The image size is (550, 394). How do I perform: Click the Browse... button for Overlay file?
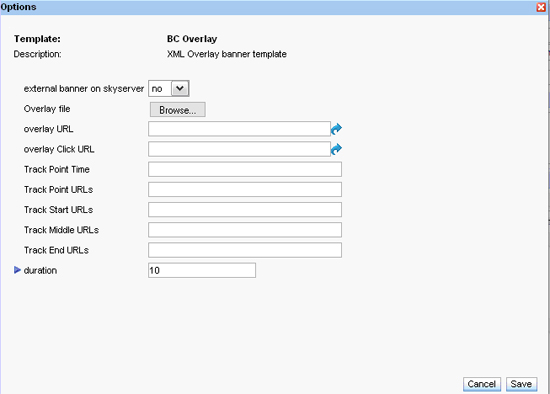click(x=177, y=110)
